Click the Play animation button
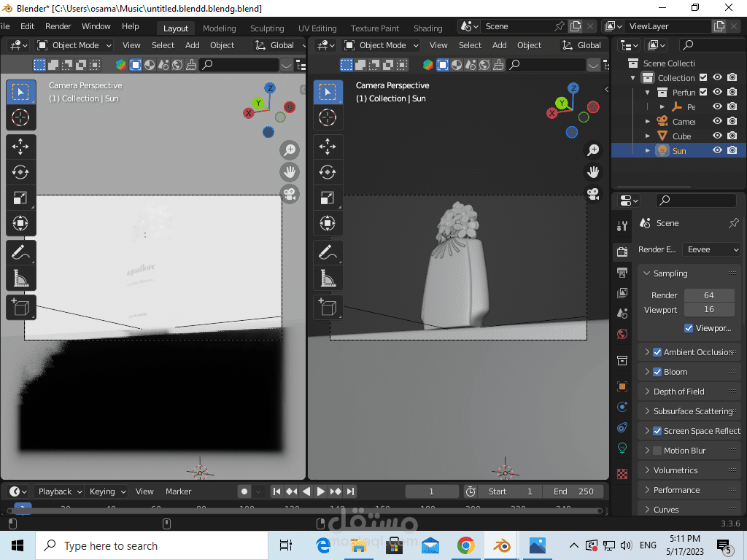The width and height of the screenshot is (747, 560). point(320,491)
